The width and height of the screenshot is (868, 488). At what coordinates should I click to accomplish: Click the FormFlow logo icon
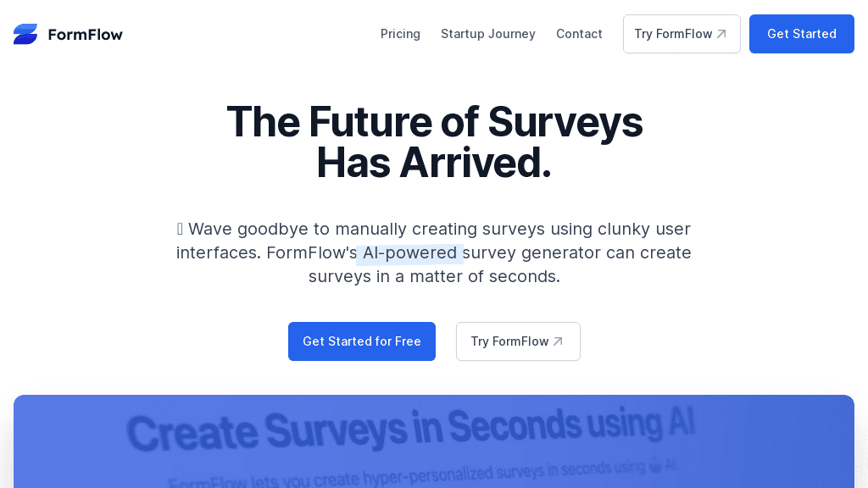click(x=25, y=34)
